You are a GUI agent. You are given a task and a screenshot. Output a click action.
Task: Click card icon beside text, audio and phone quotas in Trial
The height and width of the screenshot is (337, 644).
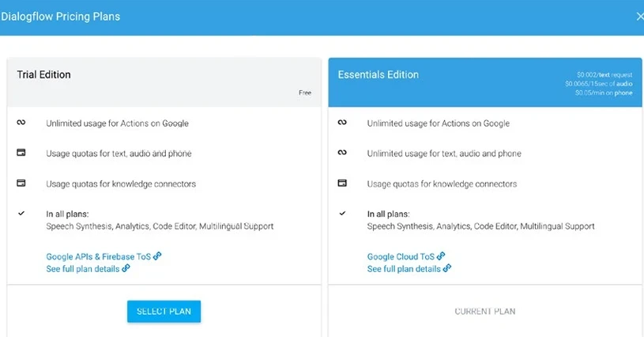click(x=21, y=153)
